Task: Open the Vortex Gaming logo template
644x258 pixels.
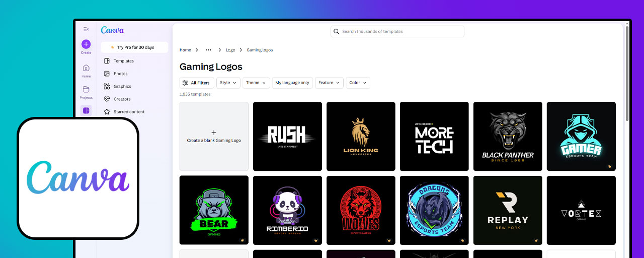Action: (581, 210)
